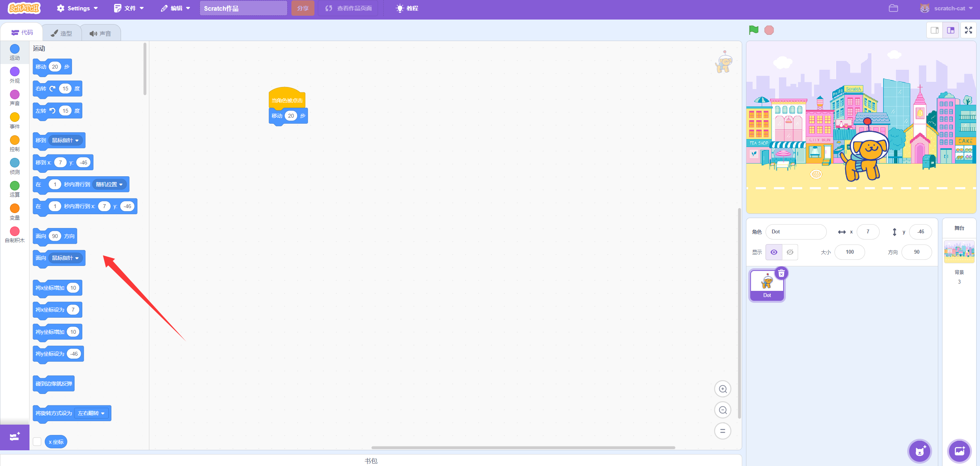This screenshot has height=466, width=980.
Task: Open the Choose a Backdrop button
Action: point(959,451)
